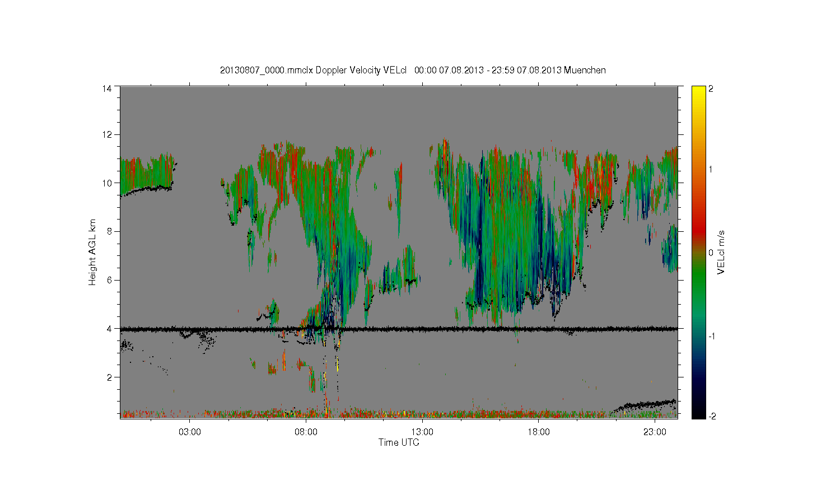Click the 6 km height tick label
Viewport: 840px width, 504px height.
tap(109, 280)
